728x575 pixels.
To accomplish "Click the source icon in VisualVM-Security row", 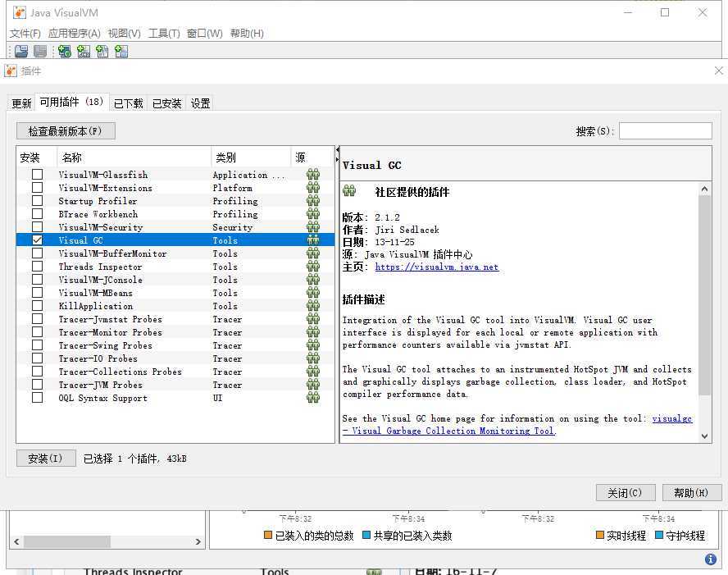I will point(313,227).
